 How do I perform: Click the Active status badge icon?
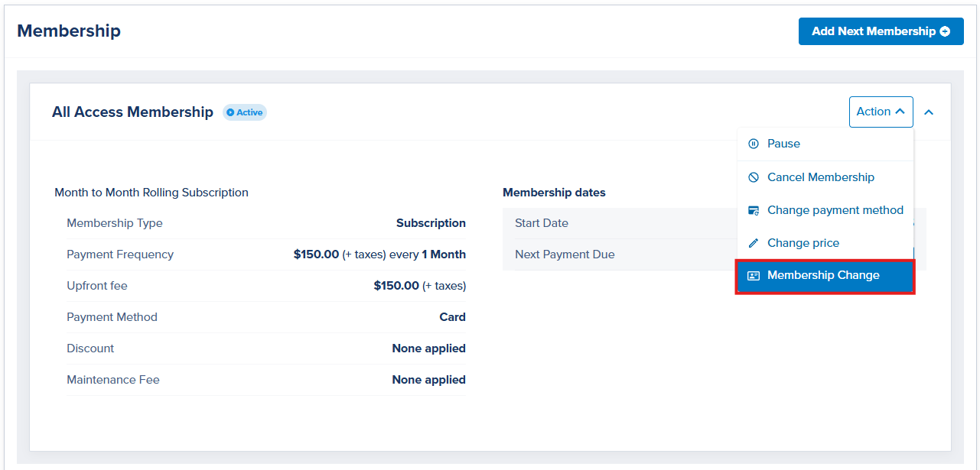(x=230, y=112)
